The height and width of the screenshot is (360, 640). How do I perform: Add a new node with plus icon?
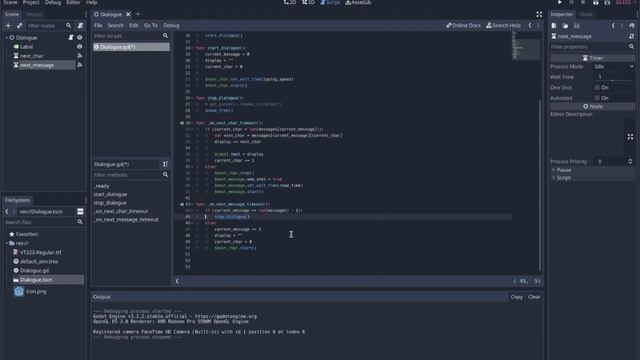pos(8,25)
